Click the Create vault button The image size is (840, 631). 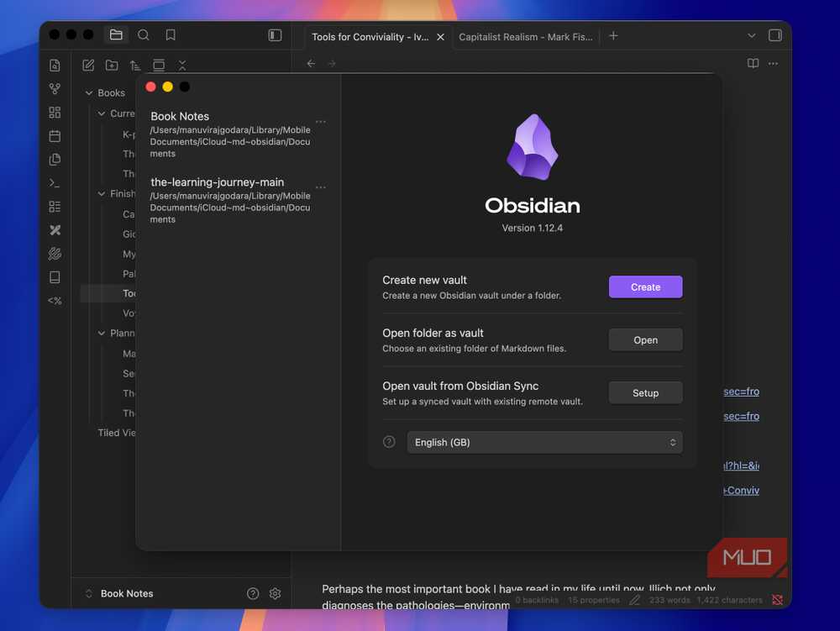click(x=645, y=287)
